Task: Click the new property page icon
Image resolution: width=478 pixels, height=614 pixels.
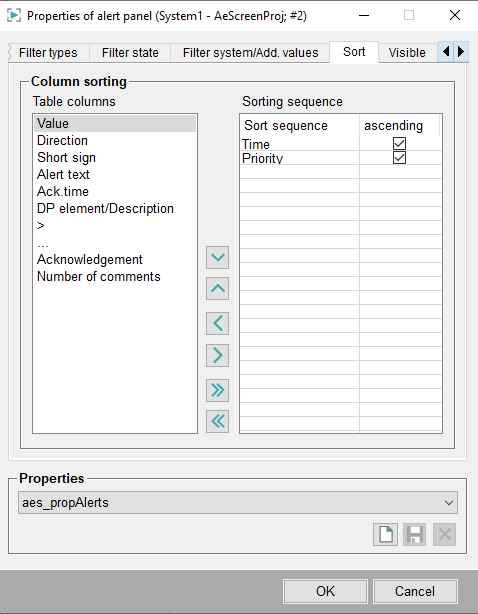Action: 385,535
